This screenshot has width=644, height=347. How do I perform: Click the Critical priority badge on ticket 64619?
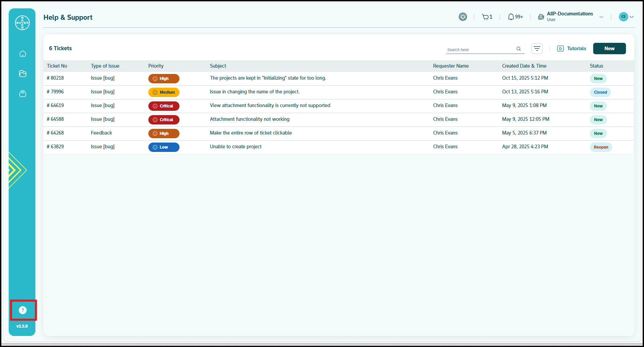[164, 106]
